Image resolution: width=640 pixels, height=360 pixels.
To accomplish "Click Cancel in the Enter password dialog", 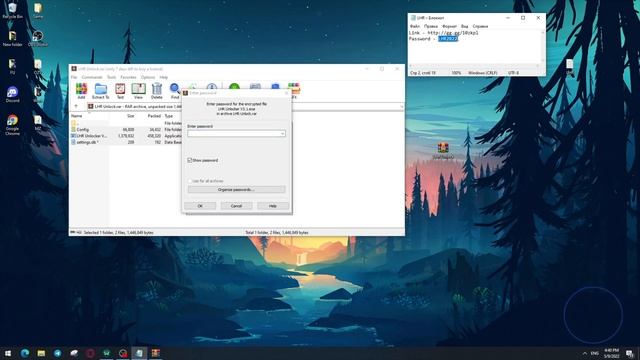I will [236, 206].
